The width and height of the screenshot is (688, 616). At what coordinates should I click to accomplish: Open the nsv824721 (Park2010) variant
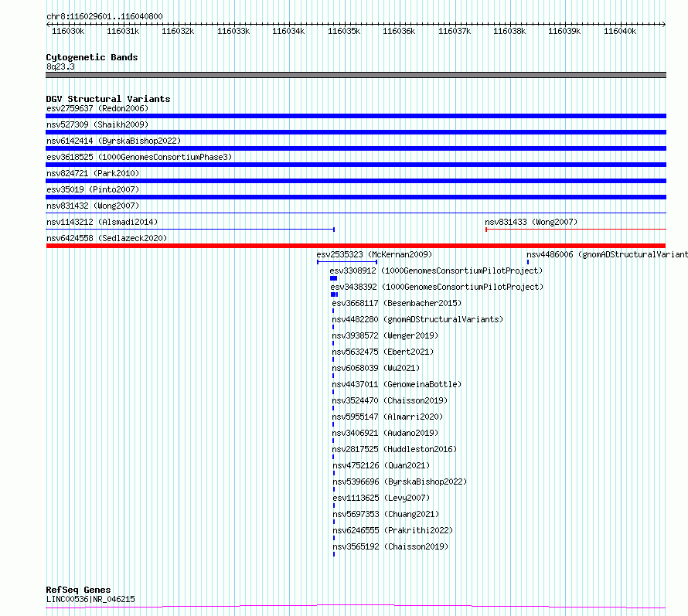coord(93,173)
